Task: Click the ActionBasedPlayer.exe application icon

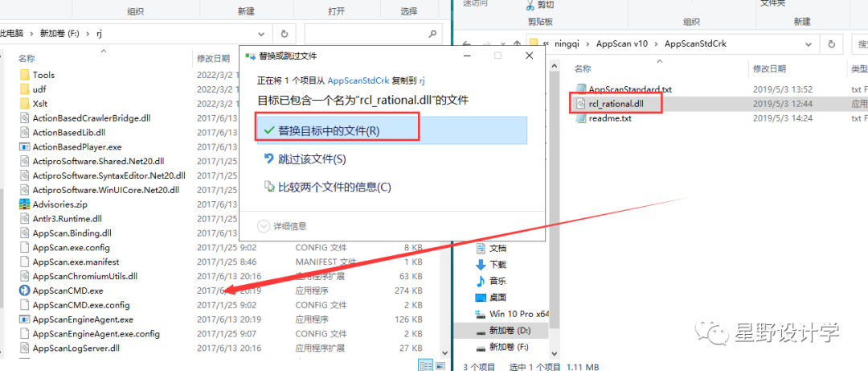Action: pos(24,147)
